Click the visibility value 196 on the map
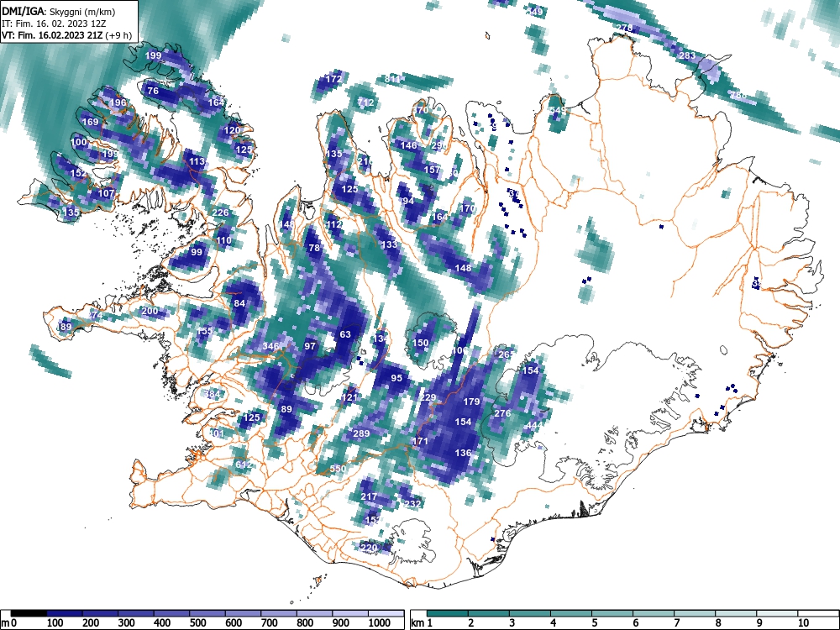This screenshot has height=630, width=840. (x=118, y=102)
